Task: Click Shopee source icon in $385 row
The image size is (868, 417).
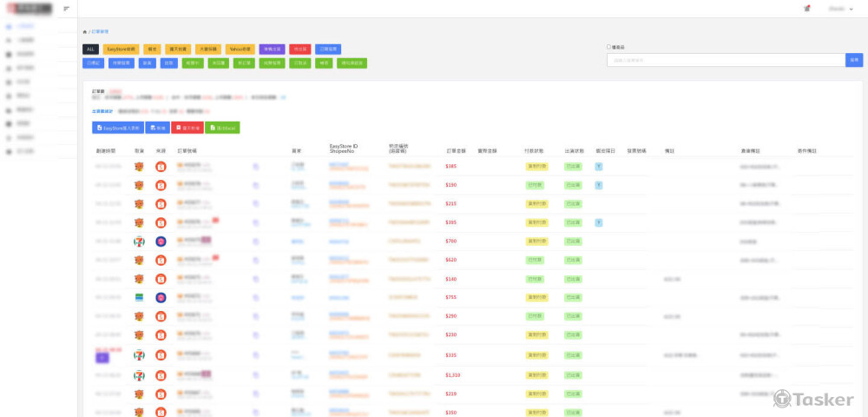Action: [161, 166]
